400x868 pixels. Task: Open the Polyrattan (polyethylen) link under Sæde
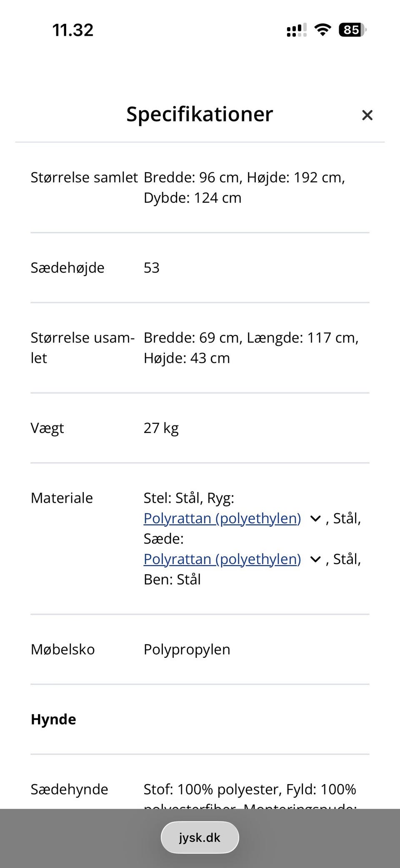click(222, 559)
